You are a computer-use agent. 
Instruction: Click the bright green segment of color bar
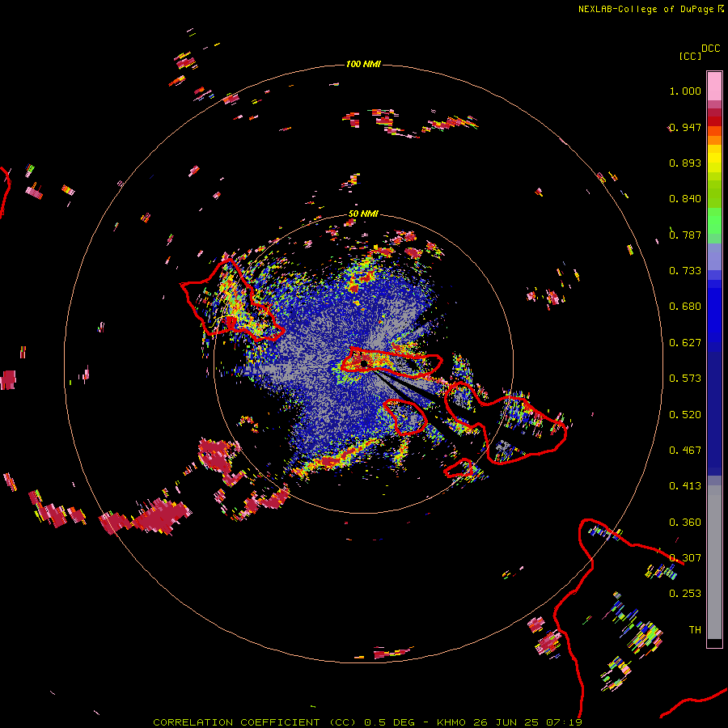tap(714, 221)
